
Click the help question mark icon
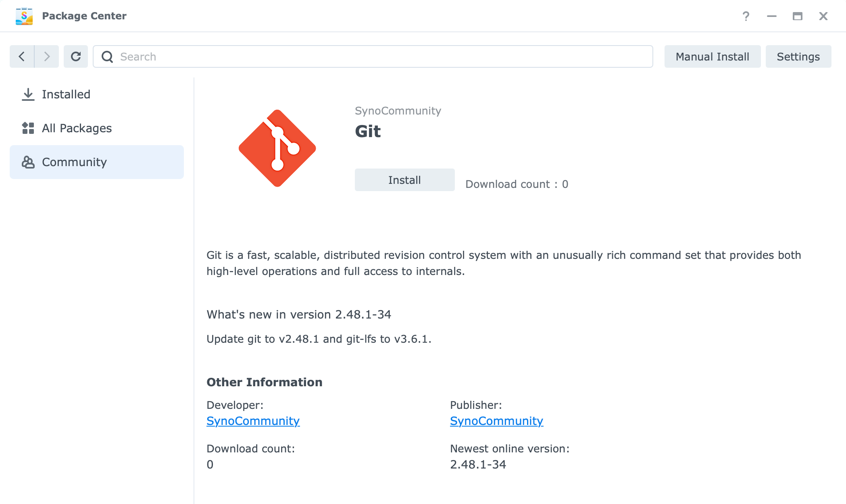tap(746, 17)
